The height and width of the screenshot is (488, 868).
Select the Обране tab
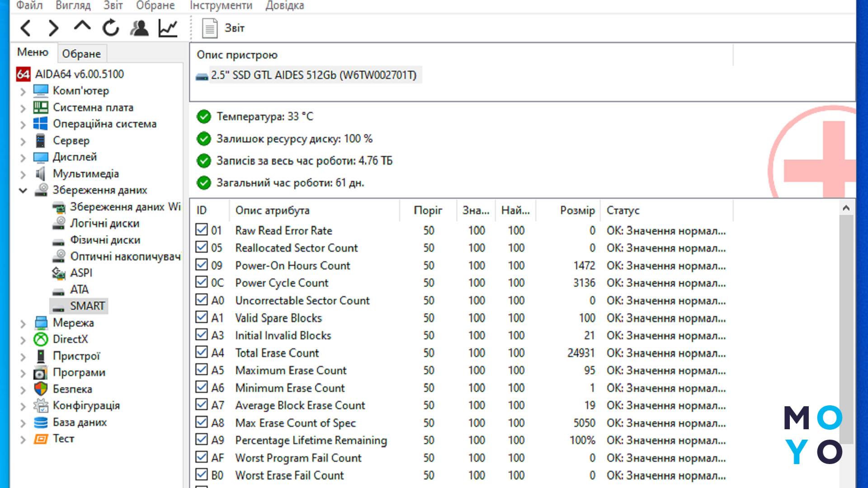coord(81,54)
